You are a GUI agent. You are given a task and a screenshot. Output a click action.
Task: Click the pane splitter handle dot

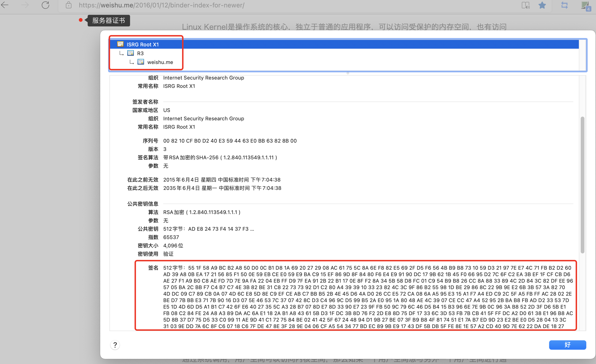(348, 73)
